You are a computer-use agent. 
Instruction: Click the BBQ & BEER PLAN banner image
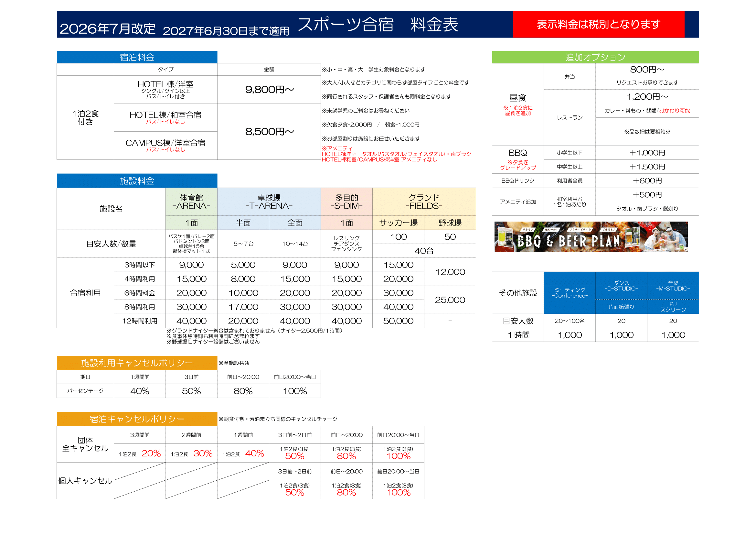click(x=591, y=237)
